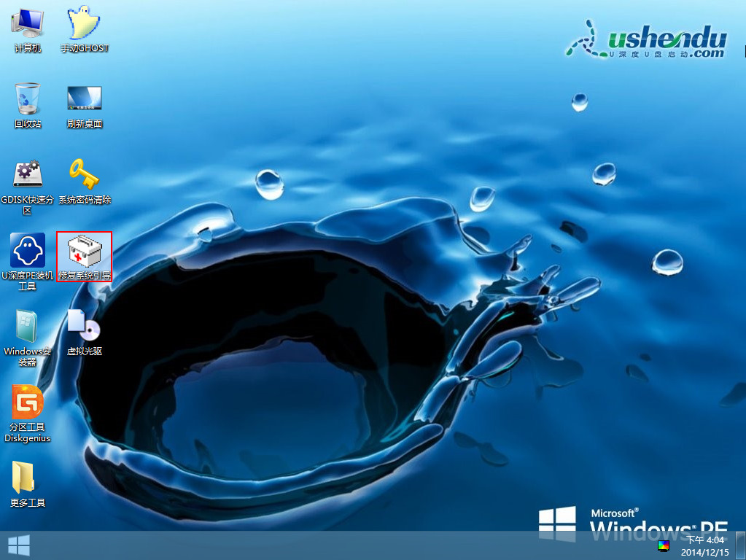Screen dimensions: 746x560
Task: Click the ushendu.com logo in the wallpaper
Action: [647, 40]
